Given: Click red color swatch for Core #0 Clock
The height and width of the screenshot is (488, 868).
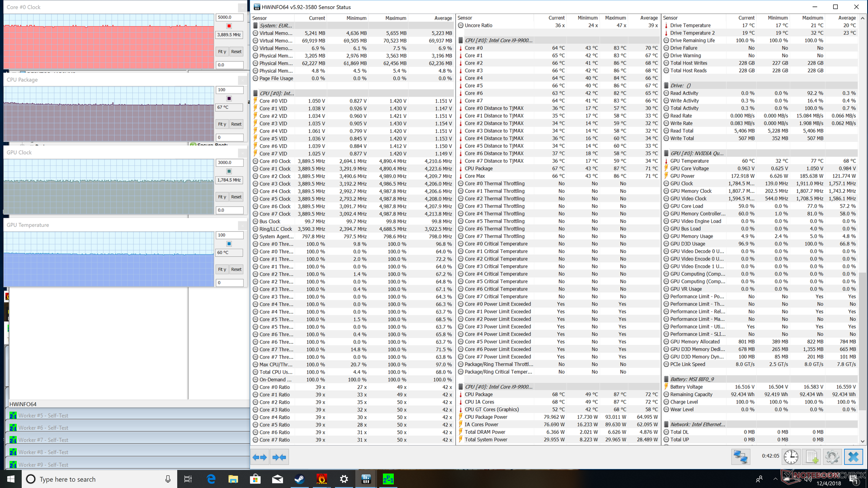Looking at the screenshot, I should (x=229, y=26).
